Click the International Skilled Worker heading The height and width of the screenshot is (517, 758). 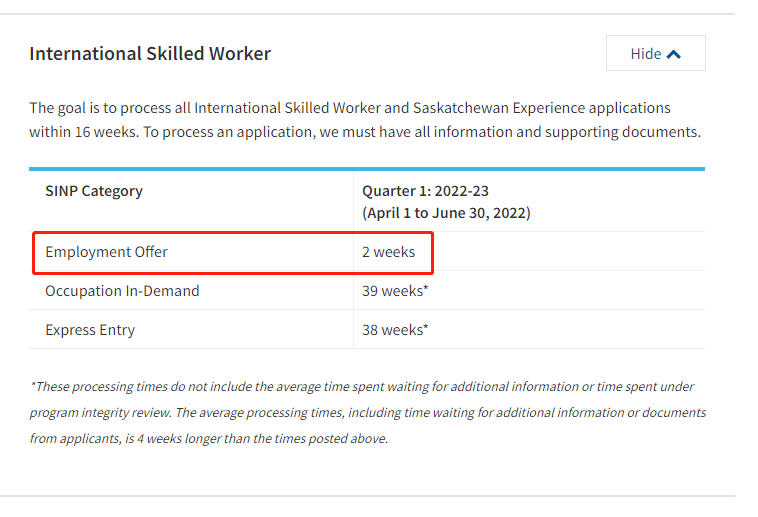tap(150, 54)
